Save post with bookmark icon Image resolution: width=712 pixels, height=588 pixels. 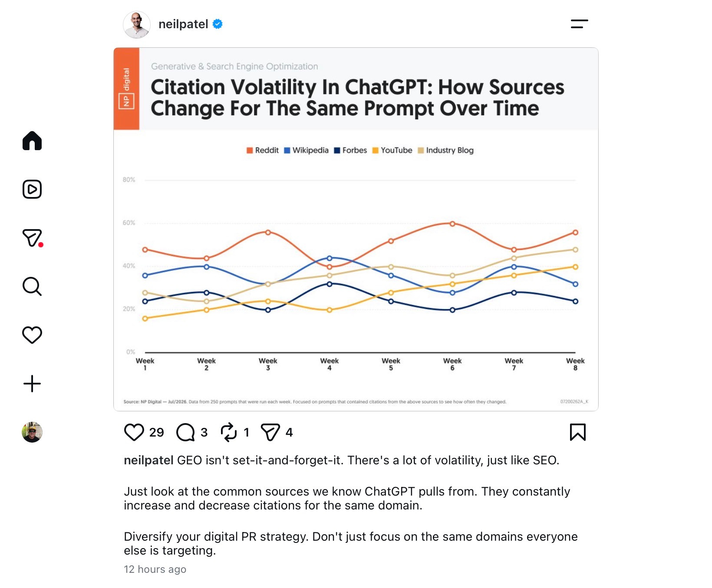coord(578,432)
